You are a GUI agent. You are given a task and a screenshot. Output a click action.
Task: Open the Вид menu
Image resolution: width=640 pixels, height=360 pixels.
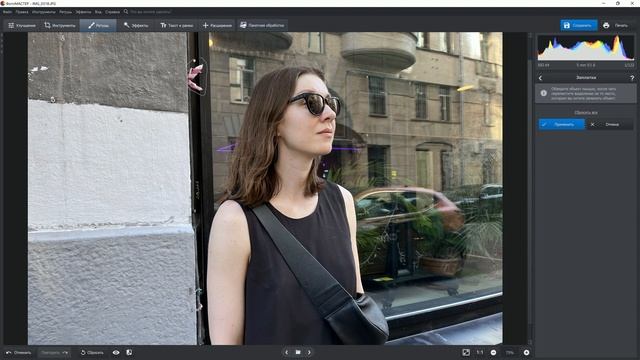pyautogui.click(x=98, y=12)
